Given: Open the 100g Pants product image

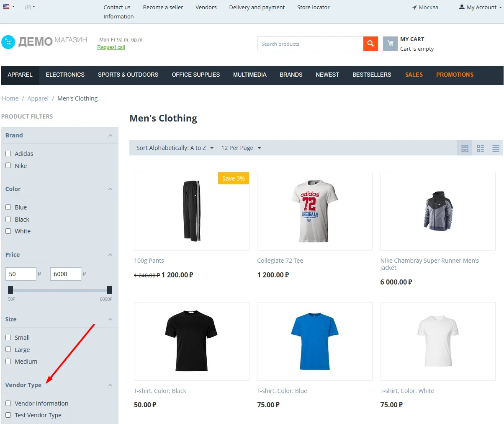Looking at the screenshot, I should (x=192, y=211).
